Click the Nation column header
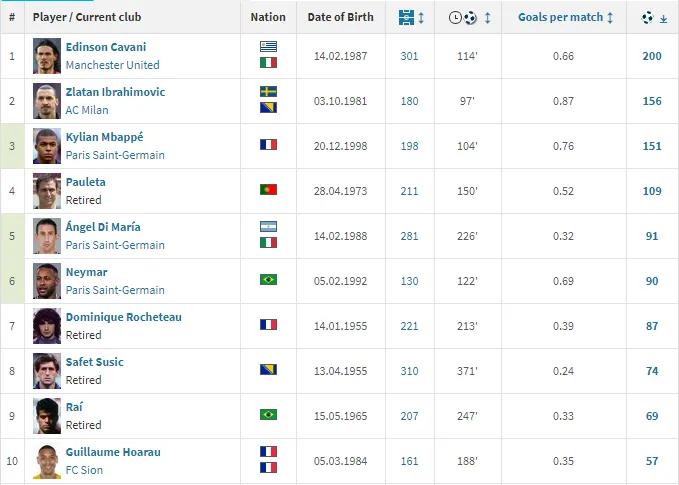 [x=268, y=18]
